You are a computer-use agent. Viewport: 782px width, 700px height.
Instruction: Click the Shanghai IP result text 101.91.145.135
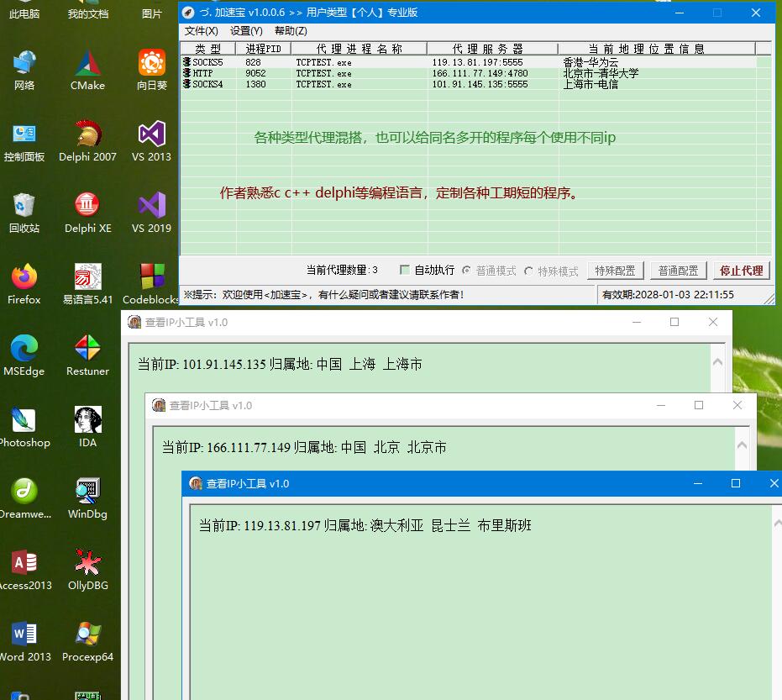coord(224,364)
